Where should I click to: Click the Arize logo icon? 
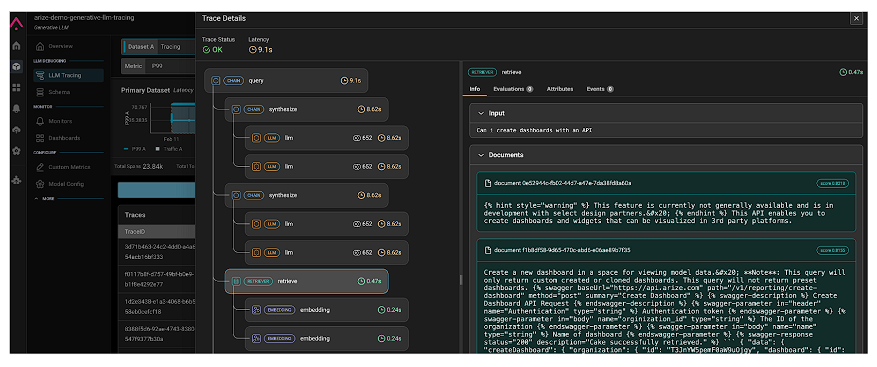(x=17, y=22)
